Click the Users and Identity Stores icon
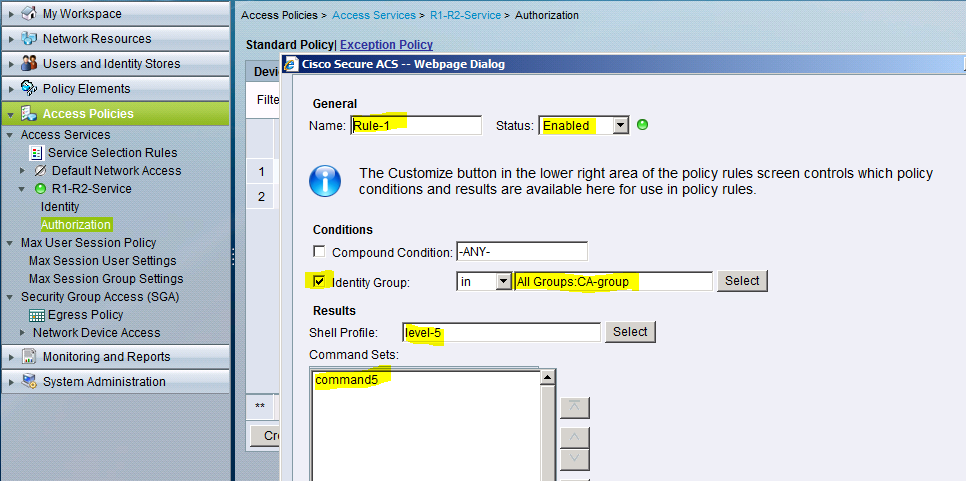 29,63
